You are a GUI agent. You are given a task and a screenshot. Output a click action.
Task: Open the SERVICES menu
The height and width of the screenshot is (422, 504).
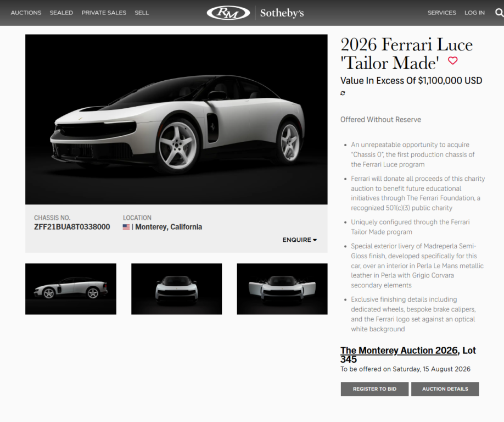coord(441,13)
